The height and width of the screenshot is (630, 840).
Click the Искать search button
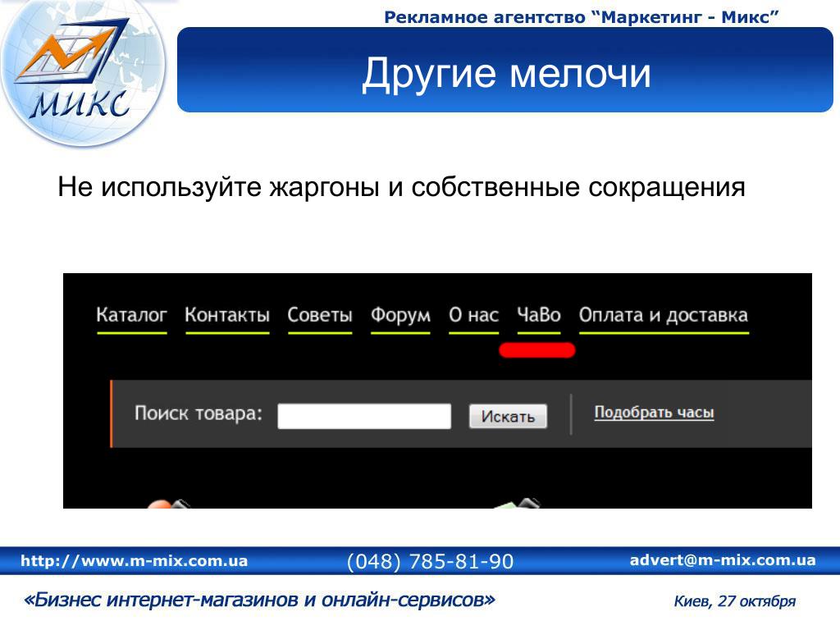(x=508, y=416)
